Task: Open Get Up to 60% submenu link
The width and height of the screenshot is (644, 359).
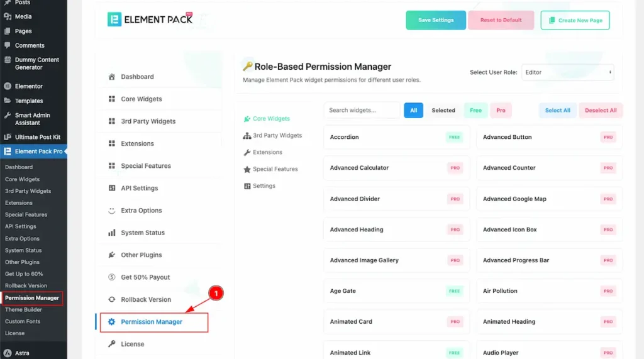Action: point(24,274)
